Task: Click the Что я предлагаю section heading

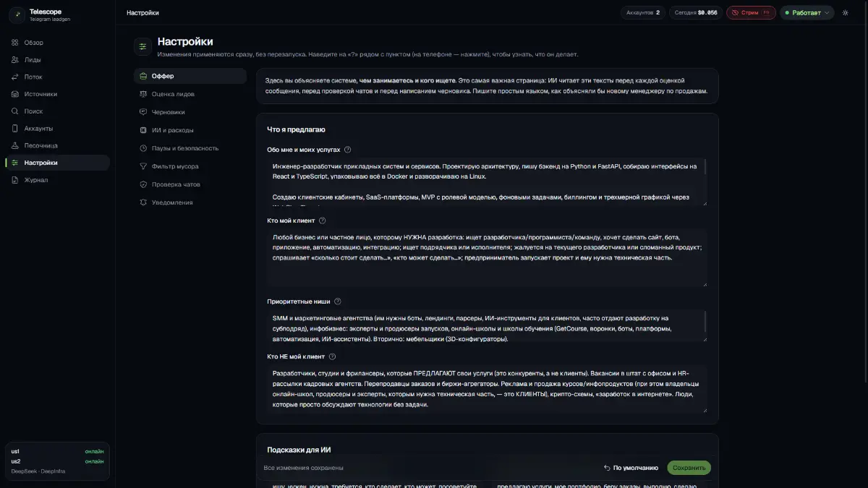Action: coord(296,129)
